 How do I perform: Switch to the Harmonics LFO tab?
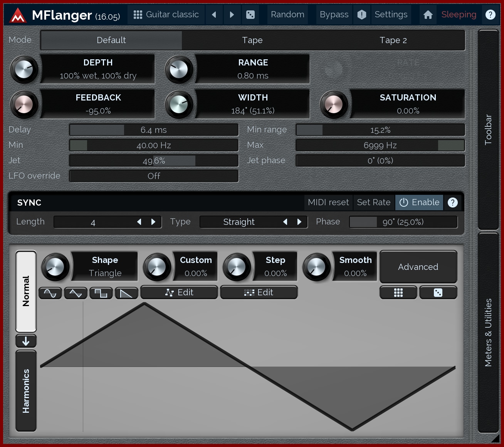tap(26, 391)
